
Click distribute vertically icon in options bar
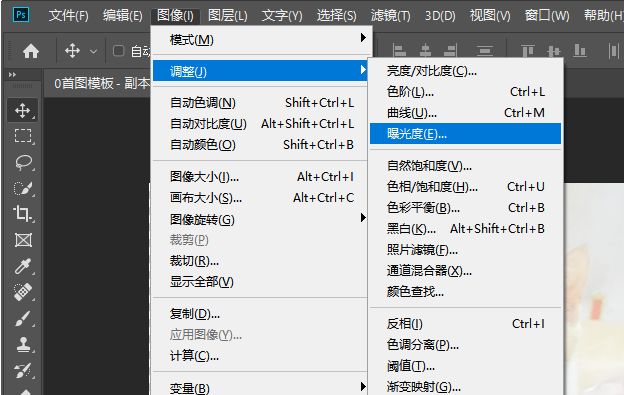click(485, 51)
